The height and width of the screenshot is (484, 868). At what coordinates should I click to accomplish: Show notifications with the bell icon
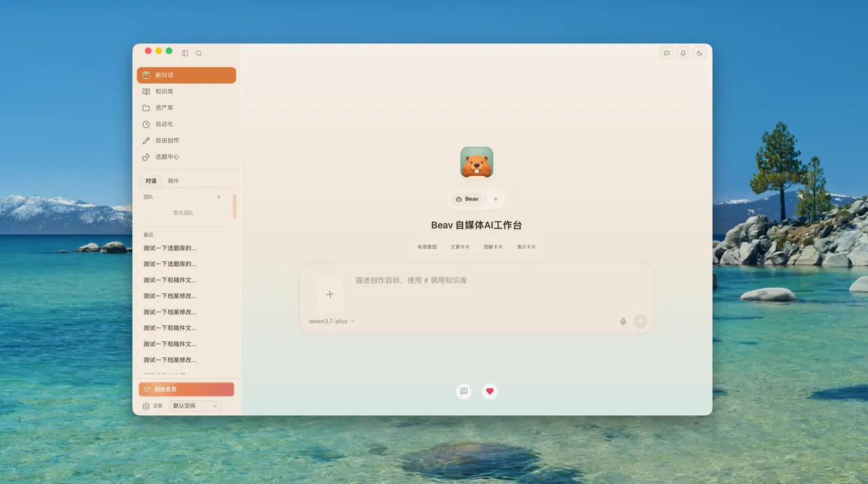coord(683,53)
